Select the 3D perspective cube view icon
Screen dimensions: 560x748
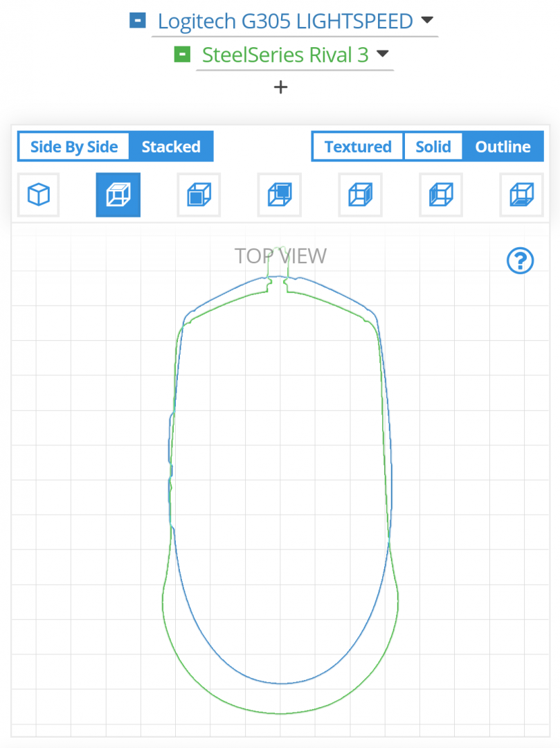39,195
